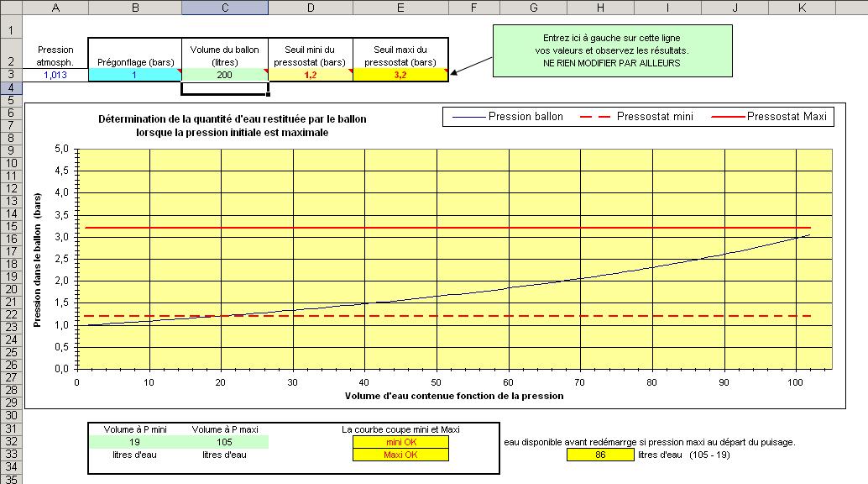The height and width of the screenshot is (484, 868).
Task: Click the solid red Pressostat Maxi line
Action: click(x=447, y=228)
